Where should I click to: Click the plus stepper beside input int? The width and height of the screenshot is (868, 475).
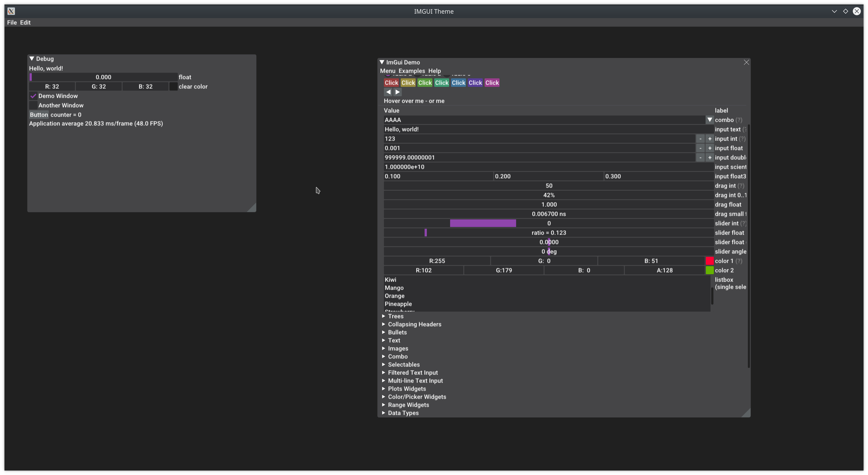tap(709, 139)
